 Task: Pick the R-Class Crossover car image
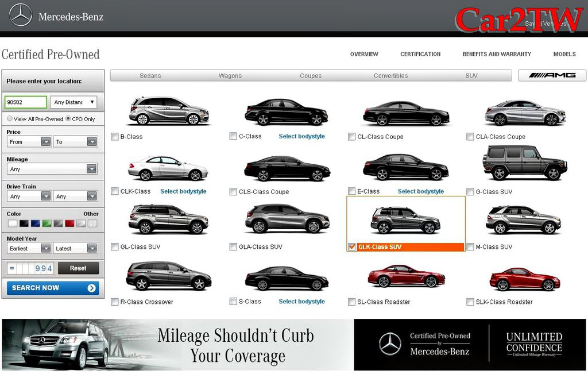169,276
